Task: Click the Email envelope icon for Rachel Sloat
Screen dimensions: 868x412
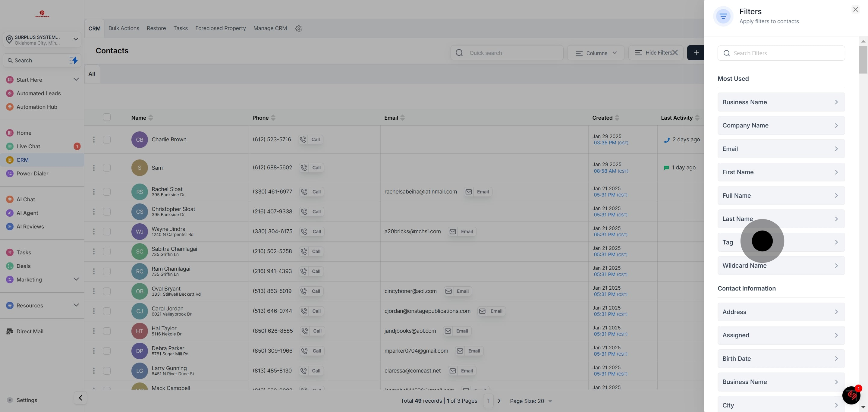Action: point(469,192)
